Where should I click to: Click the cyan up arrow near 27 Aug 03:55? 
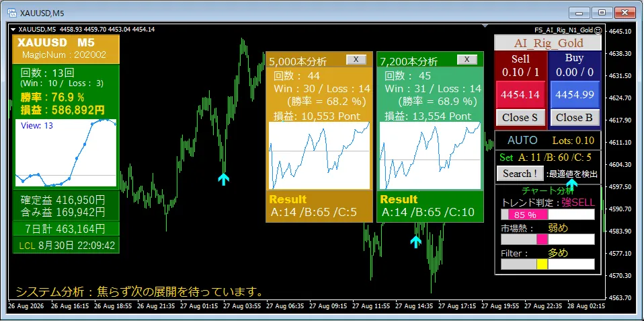point(223,179)
